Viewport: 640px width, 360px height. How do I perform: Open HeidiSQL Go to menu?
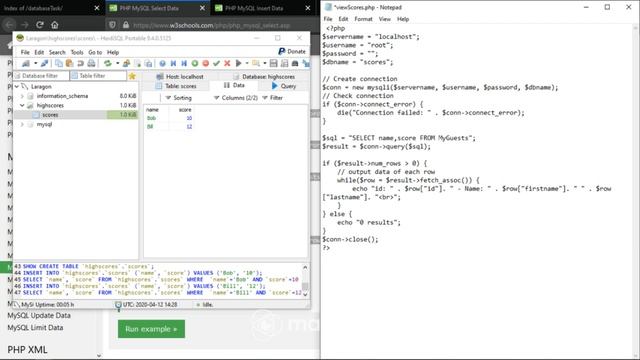(x=95, y=52)
